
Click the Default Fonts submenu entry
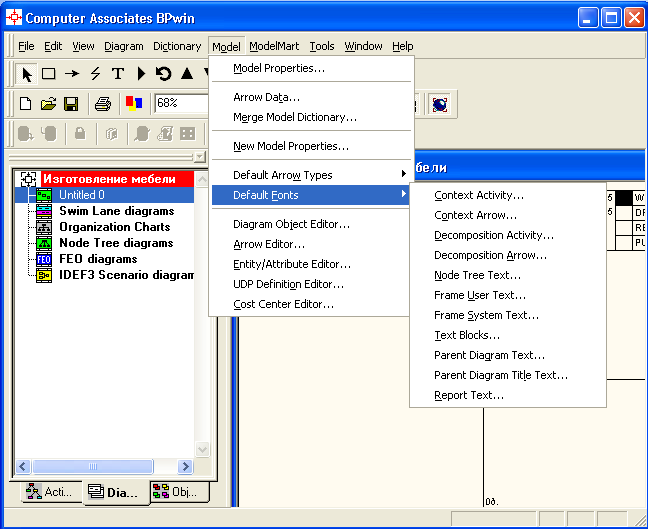311,195
